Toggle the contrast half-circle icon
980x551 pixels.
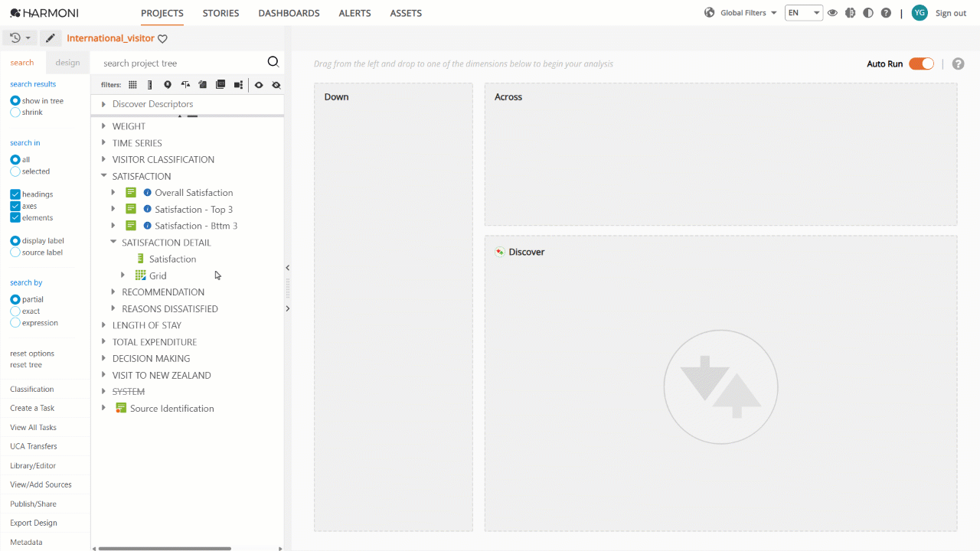pos(867,13)
